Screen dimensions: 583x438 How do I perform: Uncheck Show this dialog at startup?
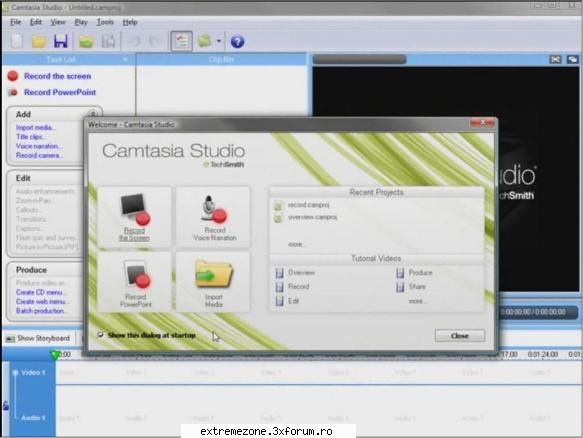(x=100, y=335)
